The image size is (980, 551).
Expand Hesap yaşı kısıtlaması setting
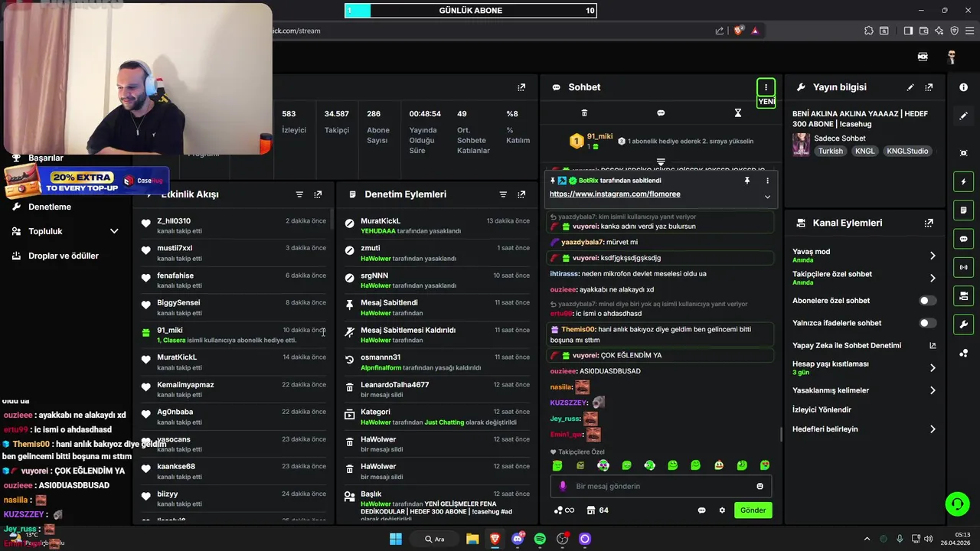pos(933,368)
